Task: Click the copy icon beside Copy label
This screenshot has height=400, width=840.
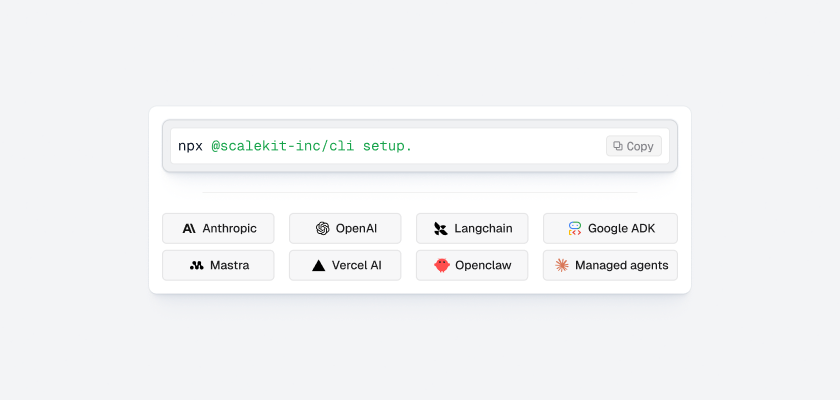Action: click(618, 146)
